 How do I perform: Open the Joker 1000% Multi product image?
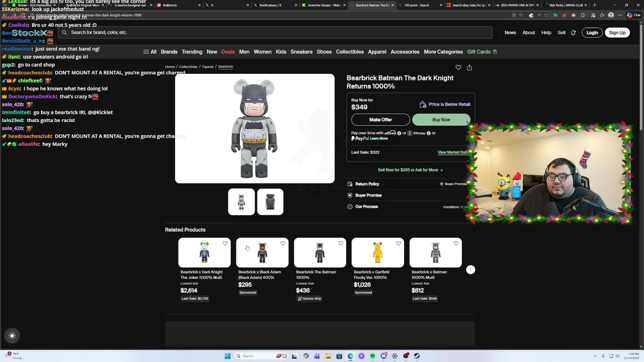(x=204, y=252)
